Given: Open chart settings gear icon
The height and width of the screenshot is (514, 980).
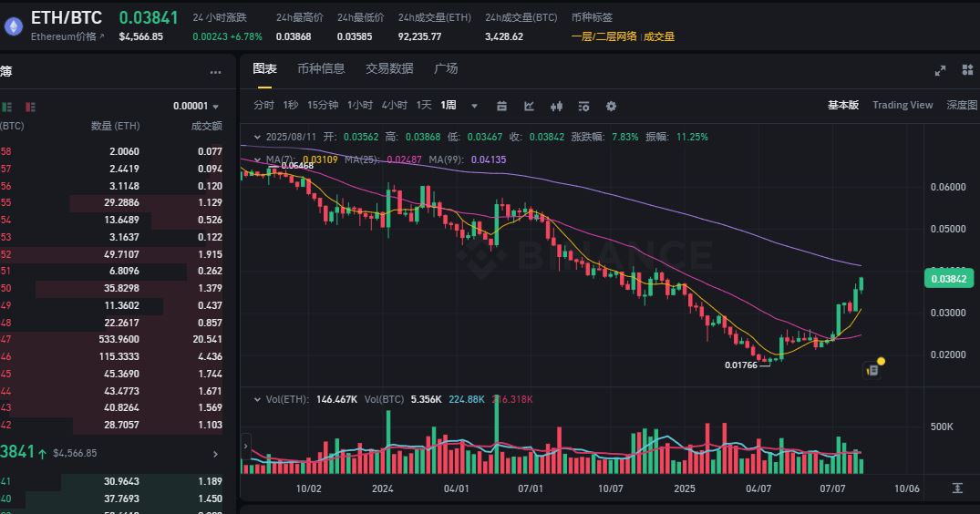Looking at the screenshot, I should point(611,106).
